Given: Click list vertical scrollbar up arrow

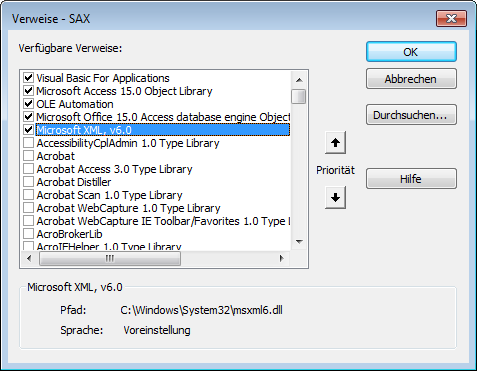Looking at the screenshot, I should click(x=299, y=80).
